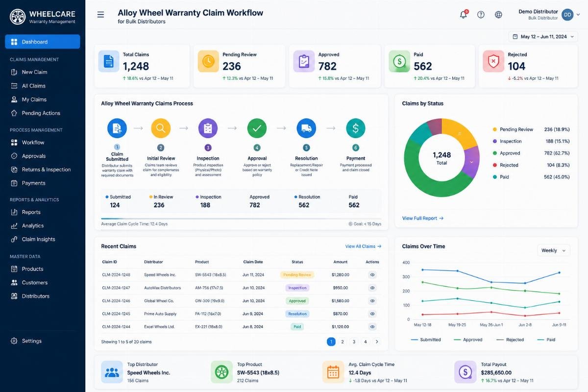Click View All Claims link
The width and height of the screenshot is (588, 392).
363,246
